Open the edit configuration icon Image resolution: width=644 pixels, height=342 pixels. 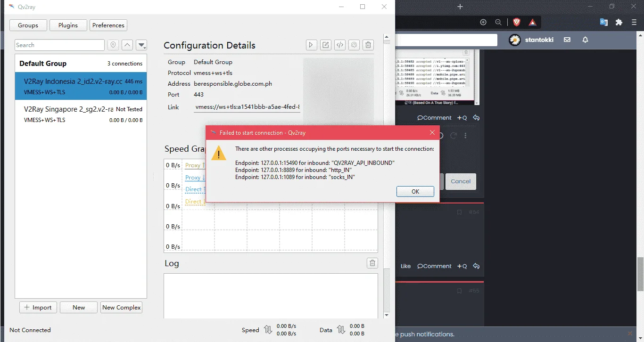point(325,45)
